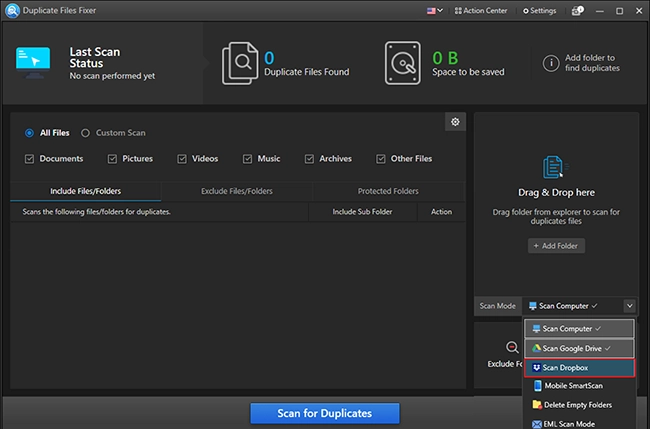Click the 0 Duplicate Files Found count
This screenshot has width=650, height=429.
point(269,58)
